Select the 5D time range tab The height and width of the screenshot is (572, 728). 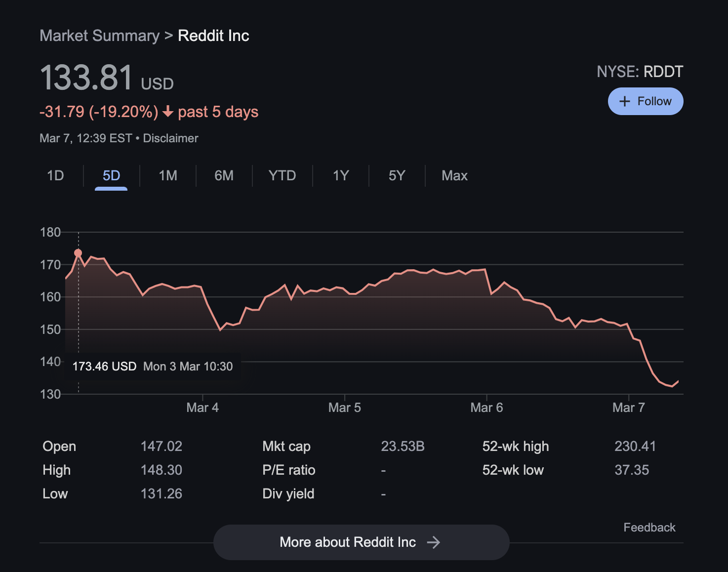point(112,176)
